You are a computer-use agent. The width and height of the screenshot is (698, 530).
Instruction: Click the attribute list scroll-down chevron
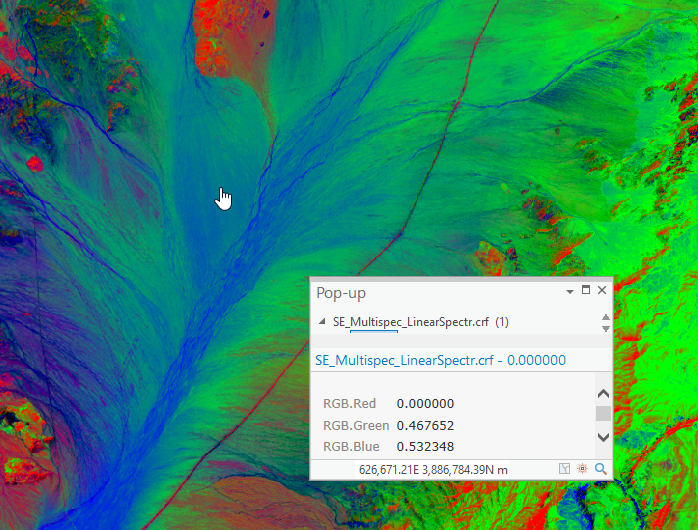(603, 437)
